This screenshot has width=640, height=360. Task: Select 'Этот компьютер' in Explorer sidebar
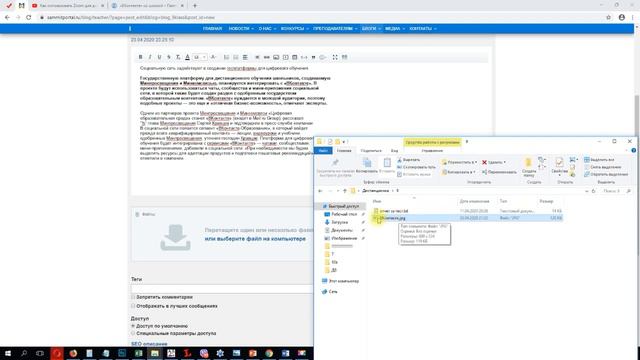[340, 281]
